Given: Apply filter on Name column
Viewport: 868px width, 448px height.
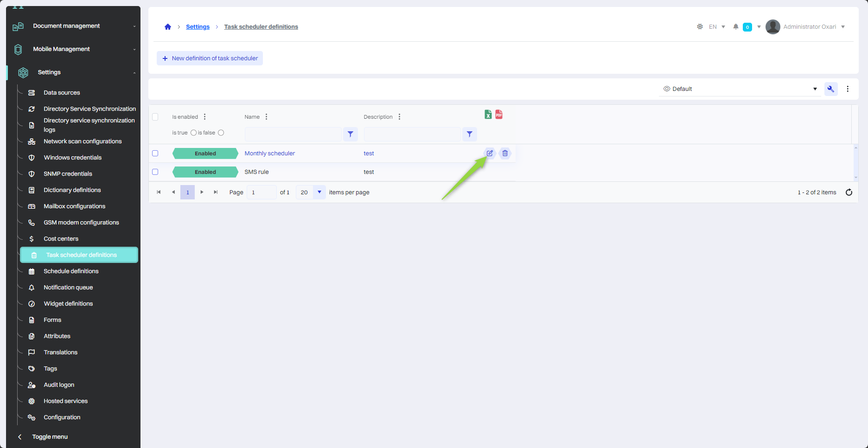Looking at the screenshot, I should click(x=351, y=134).
